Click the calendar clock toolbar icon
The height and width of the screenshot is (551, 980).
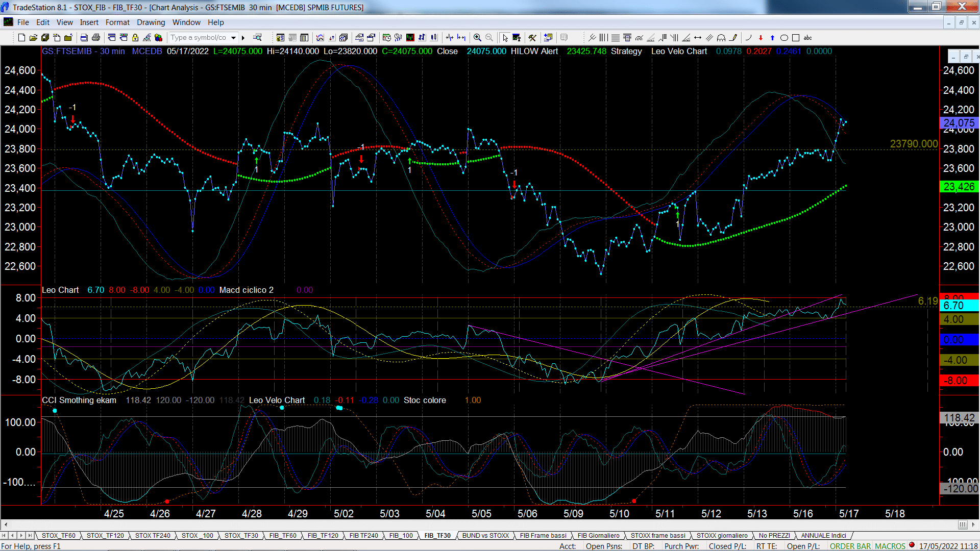pos(387,38)
